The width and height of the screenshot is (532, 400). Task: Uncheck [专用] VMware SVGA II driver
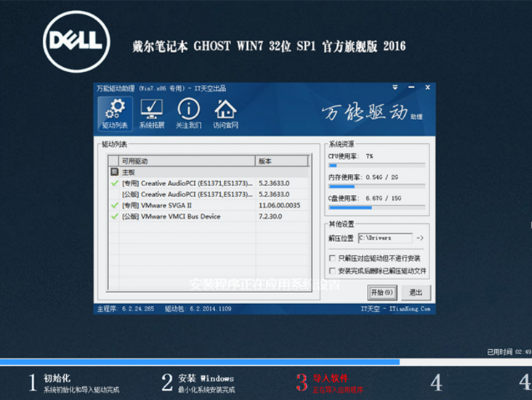point(115,205)
